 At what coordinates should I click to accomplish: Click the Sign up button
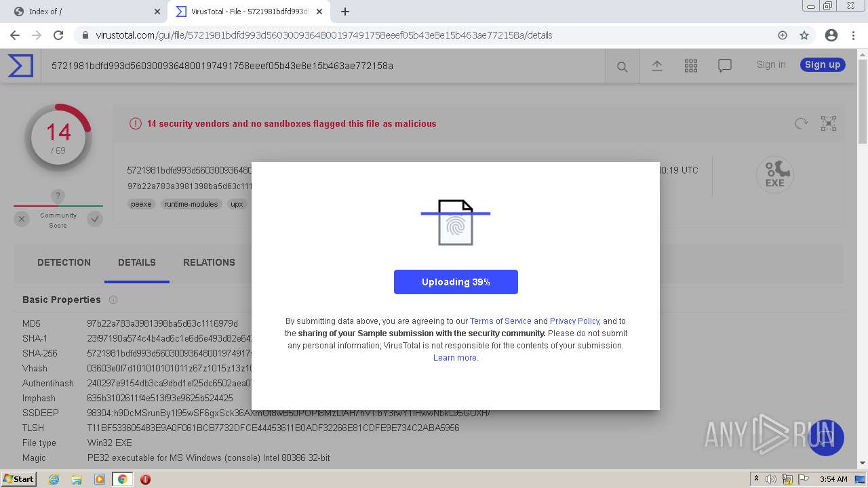823,64
